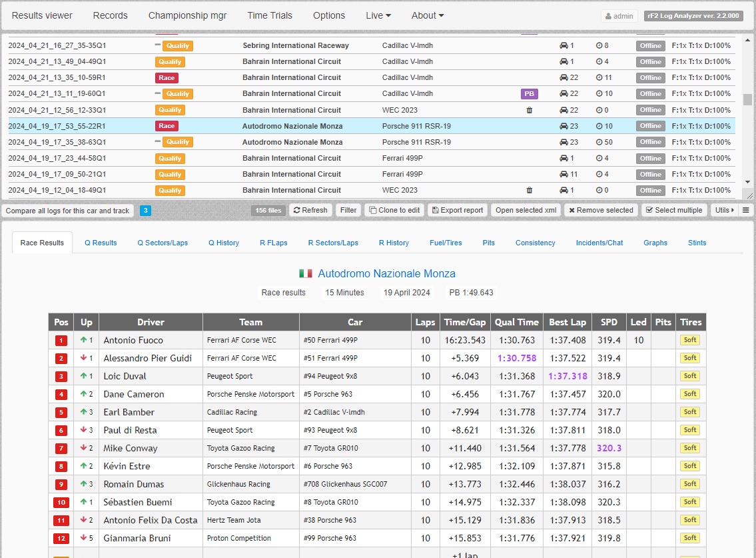This screenshot has height=558, width=756.
Task: Click the car icon in the Sebring International Raceway row
Action: (564, 45)
